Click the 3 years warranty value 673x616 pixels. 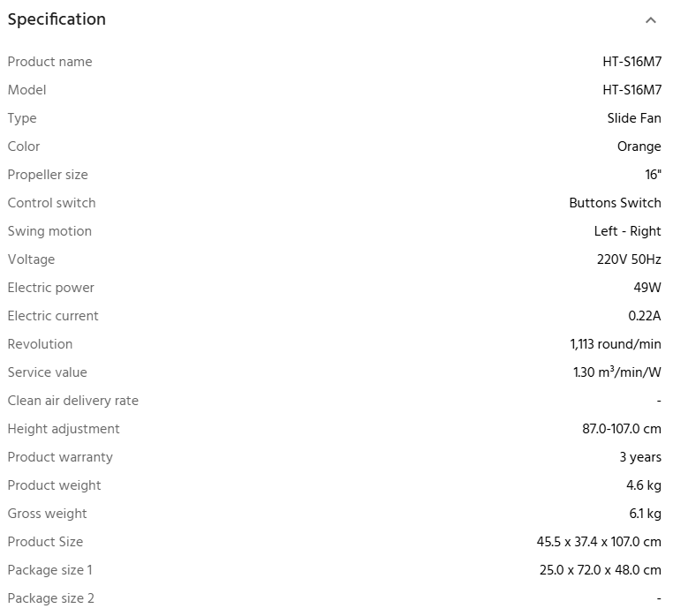[x=640, y=457]
